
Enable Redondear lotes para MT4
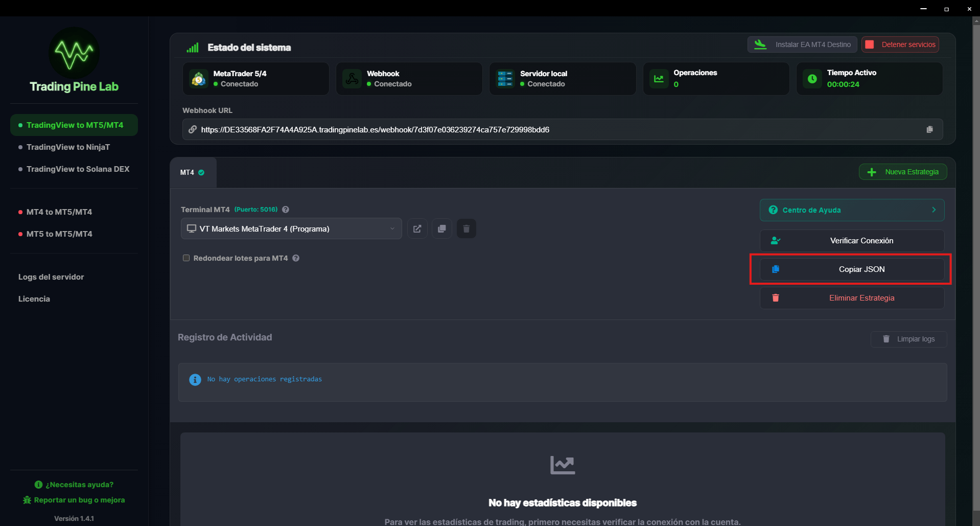point(186,258)
